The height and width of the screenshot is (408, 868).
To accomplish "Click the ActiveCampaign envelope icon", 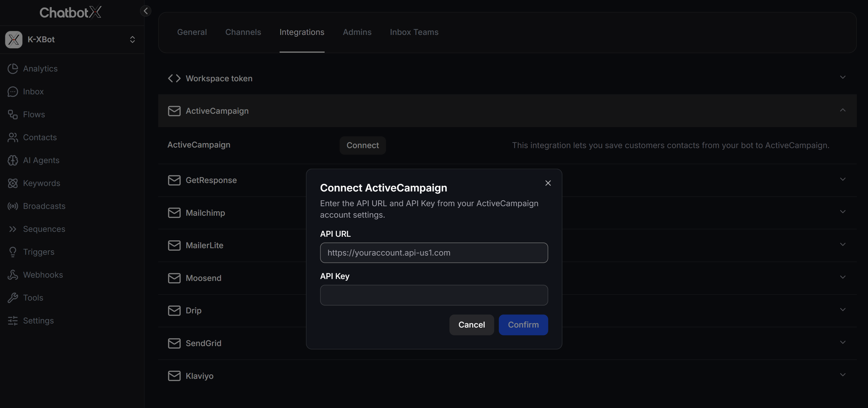I will tap(174, 111).
